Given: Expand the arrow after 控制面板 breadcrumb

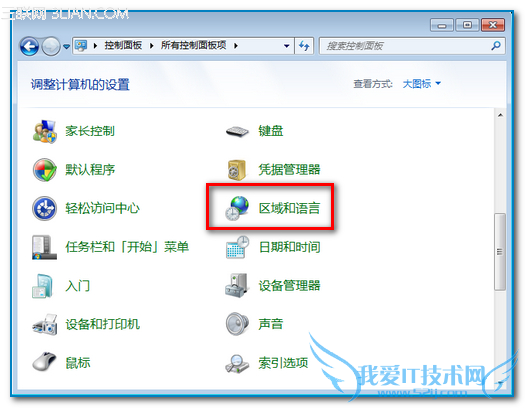Looking at the screenshot, I should (152, 46).
